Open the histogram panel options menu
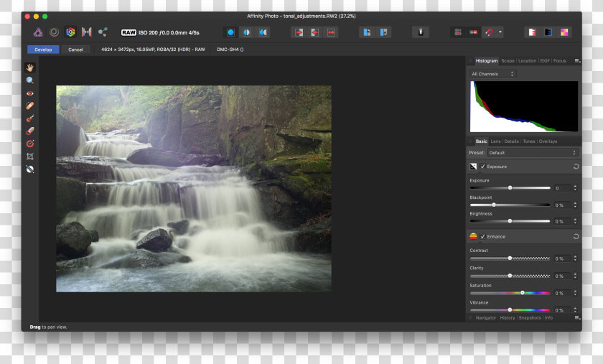The image size is (603, 364). (577, 61)
